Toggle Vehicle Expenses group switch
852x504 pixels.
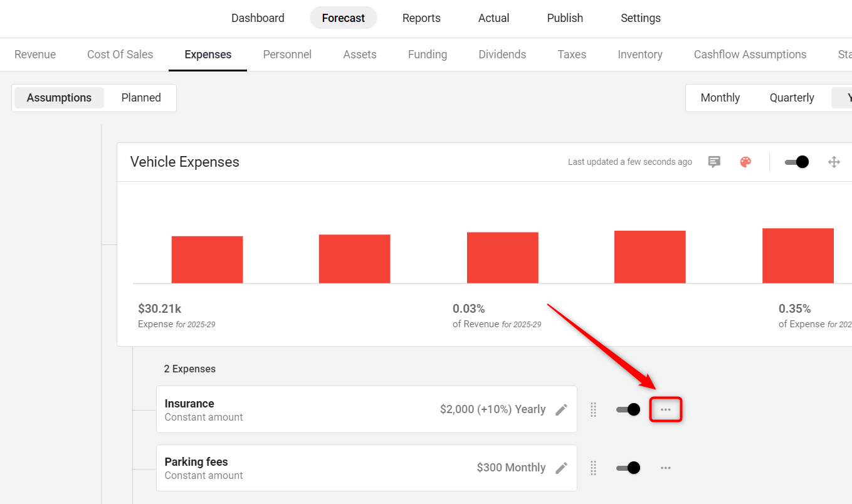coord(796,162)
